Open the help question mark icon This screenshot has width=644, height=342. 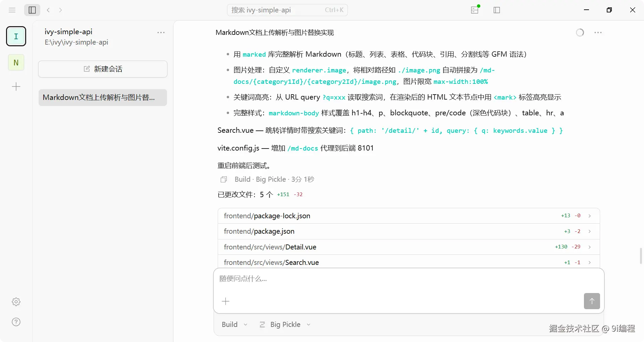tap(16, 322)
